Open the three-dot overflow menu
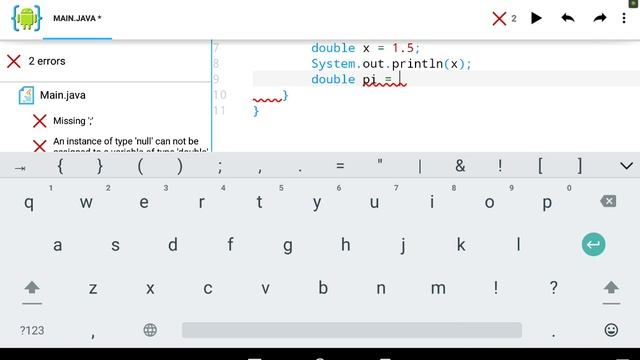This screenshot has height=360, width=640. (624, 18)
